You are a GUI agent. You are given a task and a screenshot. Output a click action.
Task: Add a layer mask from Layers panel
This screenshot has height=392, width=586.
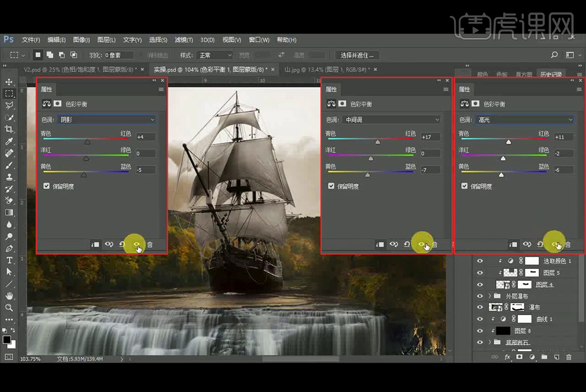(x=520, y=357)
